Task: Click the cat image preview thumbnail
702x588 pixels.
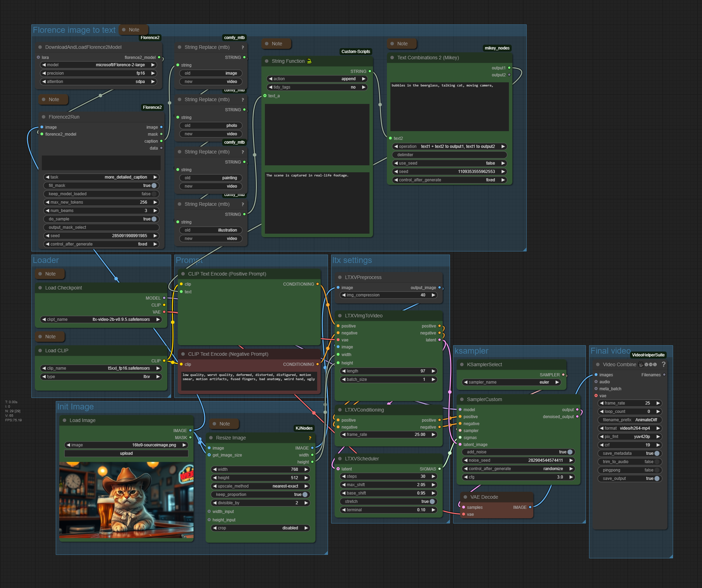Action: click(x=126, y=500)
